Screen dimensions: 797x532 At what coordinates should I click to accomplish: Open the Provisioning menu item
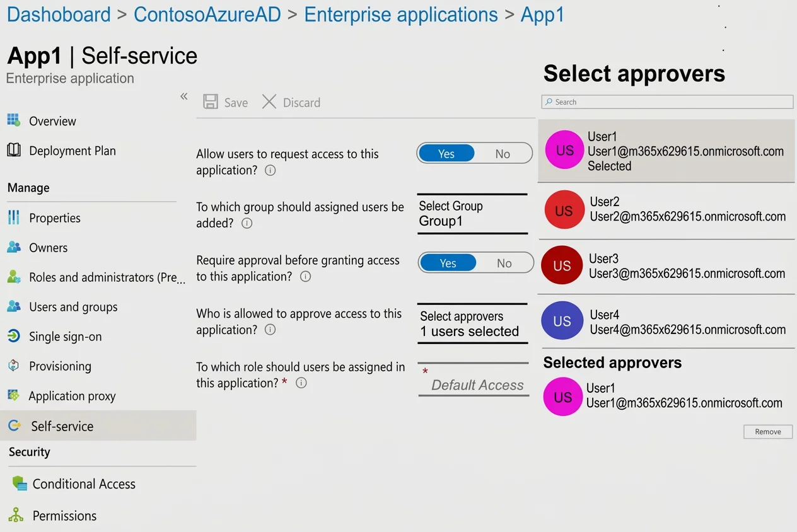click(x=60, y=366)
